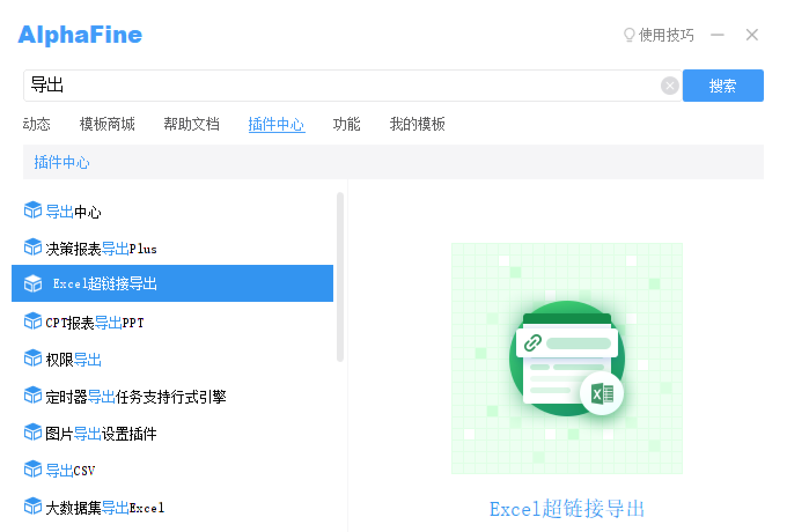Screen dimensions: 787x532
Task: Select the 决策报表导出Plus result
Action: tap(172, 247)
